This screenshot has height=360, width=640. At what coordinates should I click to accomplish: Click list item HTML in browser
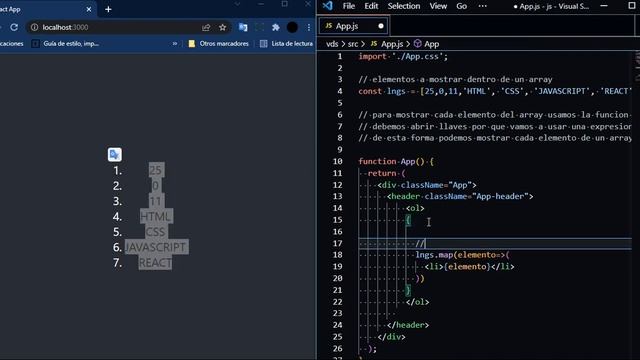click(156, 216)
